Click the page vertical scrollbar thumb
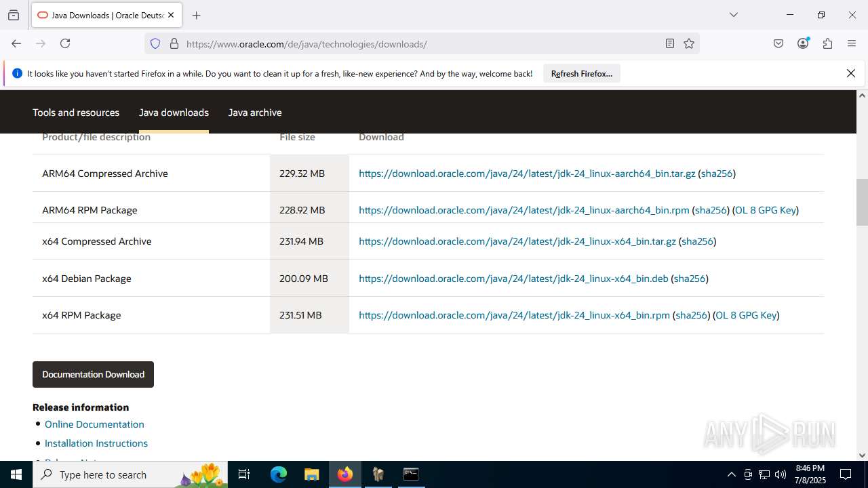Viewport: 868px width, 488px height. [862, 202]
